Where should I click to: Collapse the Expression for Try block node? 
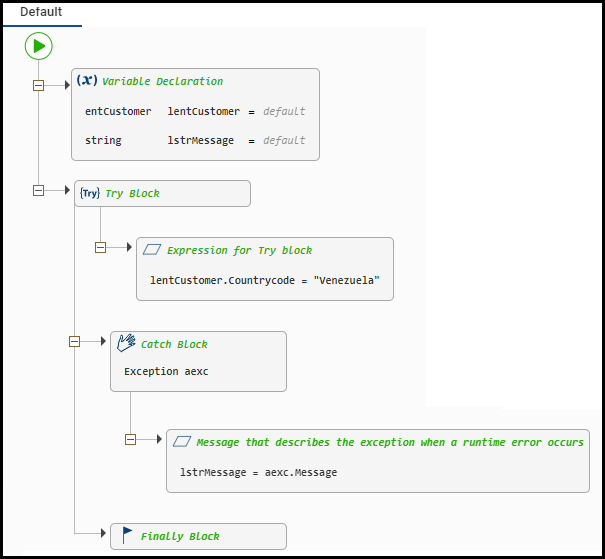tap(100, 247)
